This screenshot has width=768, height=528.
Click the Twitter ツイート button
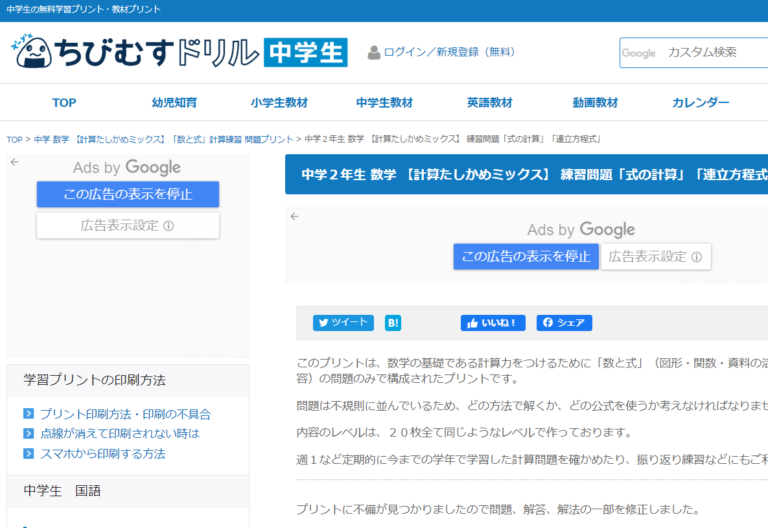[343, 322]
